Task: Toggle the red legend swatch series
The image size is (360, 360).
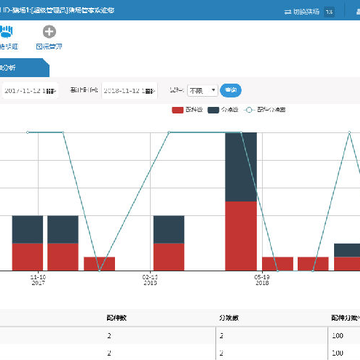Action: [x=178, y=110]
